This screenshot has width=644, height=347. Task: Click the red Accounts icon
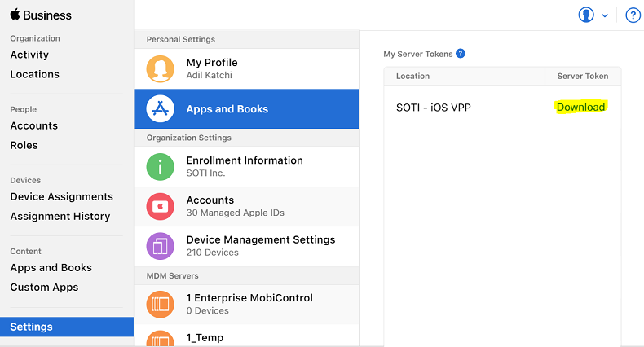(160, 207)
